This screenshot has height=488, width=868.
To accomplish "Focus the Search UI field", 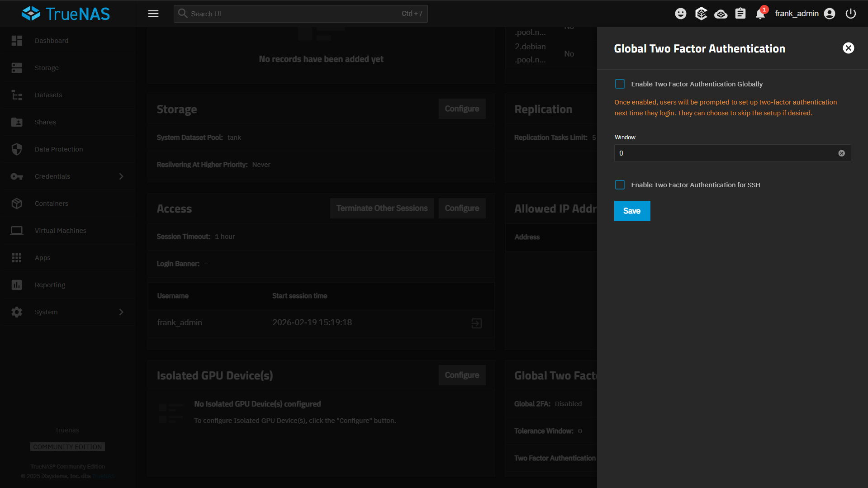I will point(300,14).
